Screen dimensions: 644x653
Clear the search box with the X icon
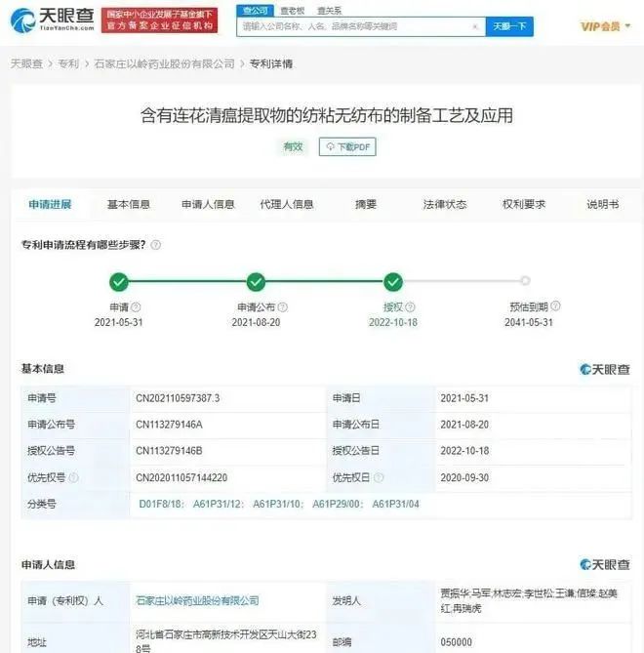[x=475, y=26]
